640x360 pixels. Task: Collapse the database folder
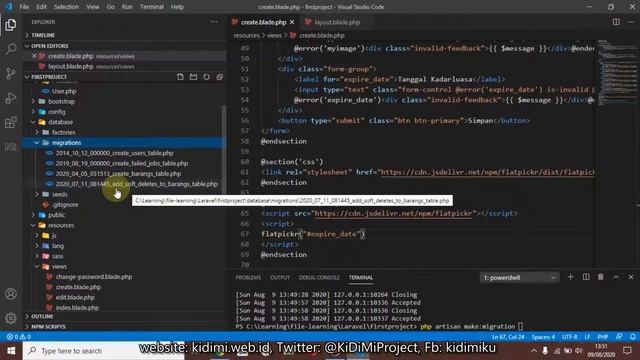[x=60, y=122]
